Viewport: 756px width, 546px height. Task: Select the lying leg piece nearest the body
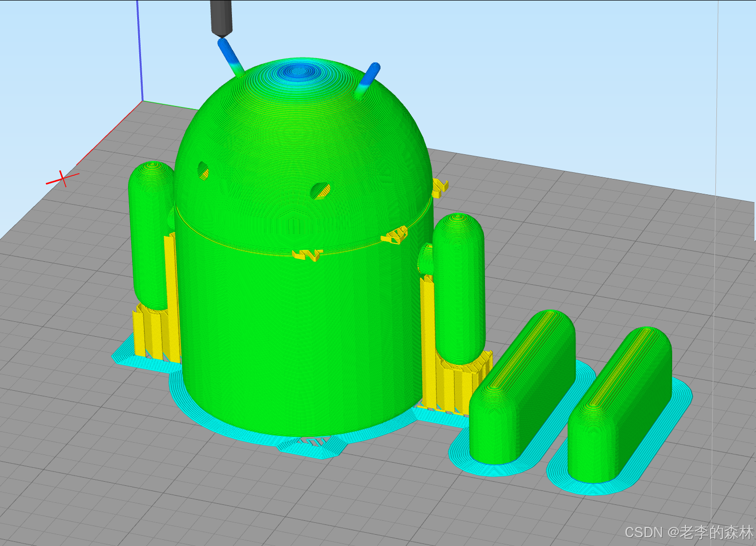coord(521,388)
